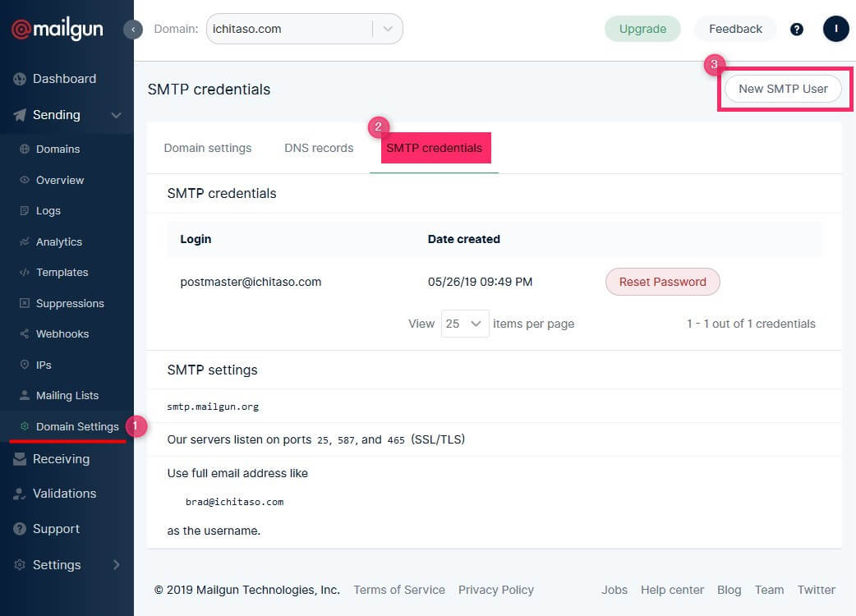
Task: Collapse the sidebar with the arrow button
Action: [x=133, y=30]
